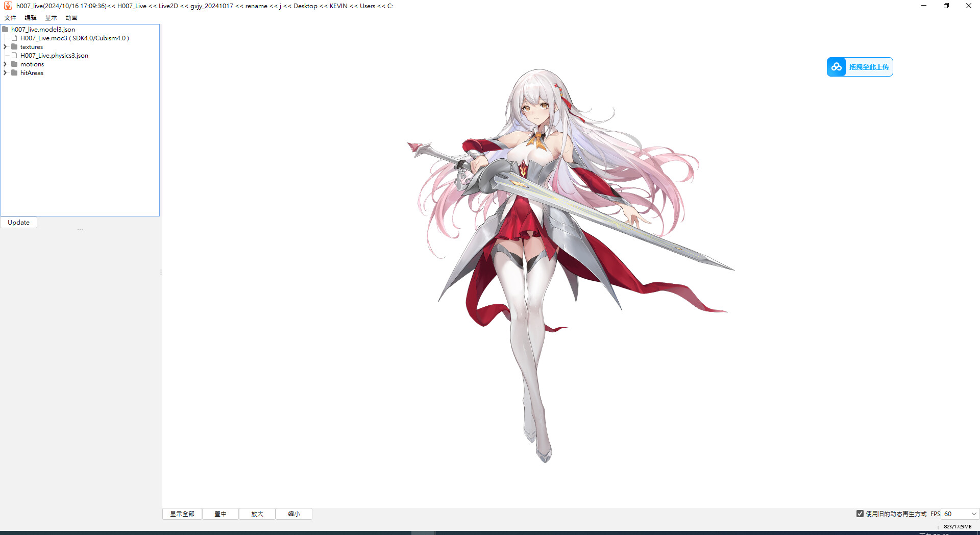The width and height of the screenshot is (980, 535).
Task: Open the 动画 menu
Action: 71,17
